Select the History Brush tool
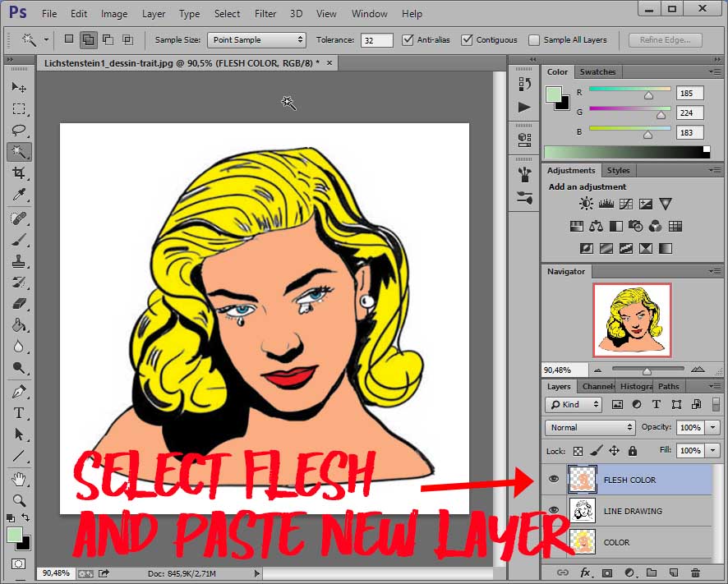Viewport: 728px width, 584px height. tap(19, 283)
